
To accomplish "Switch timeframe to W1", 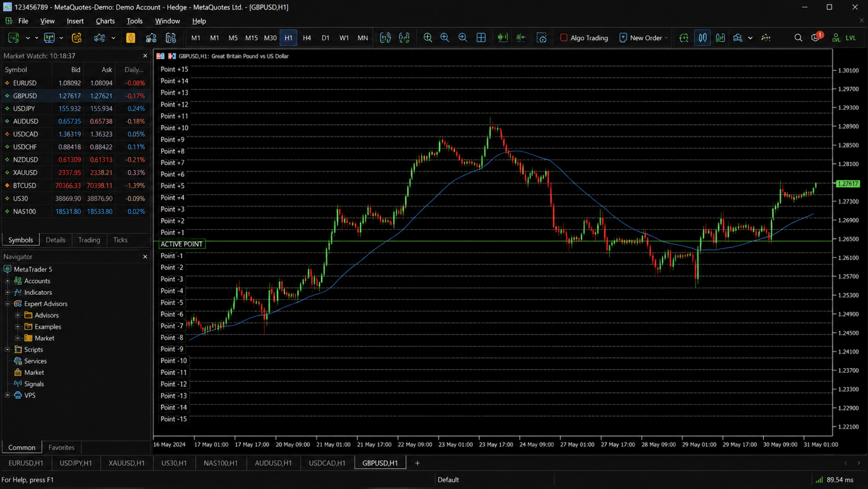I will click(x=344, y=38).
